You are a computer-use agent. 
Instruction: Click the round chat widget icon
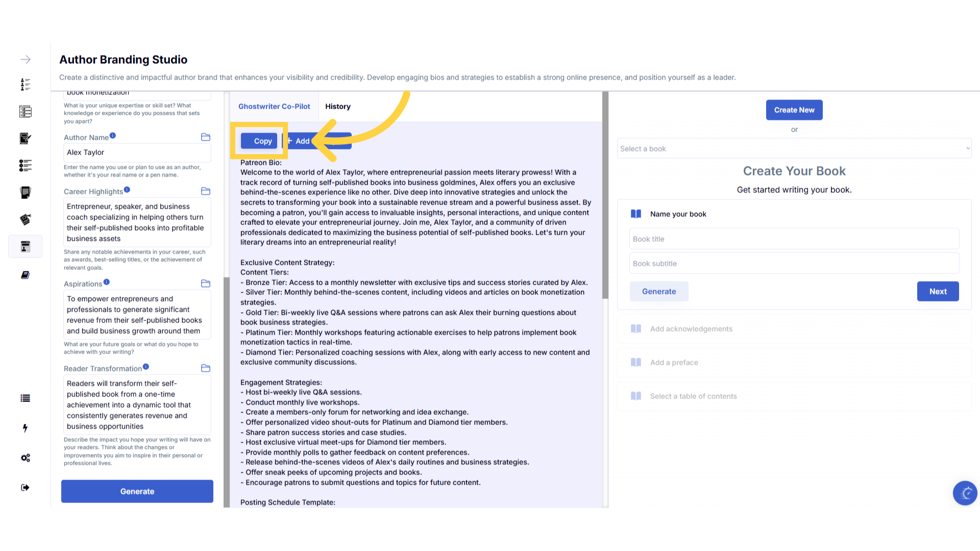click(x=965, y=493)
